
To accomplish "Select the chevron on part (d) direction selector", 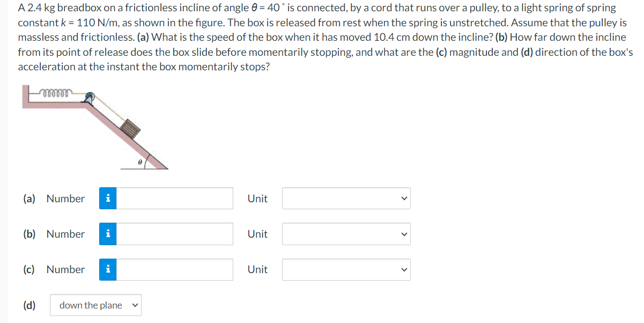I will pyautogui.click(x=134, y=305).
